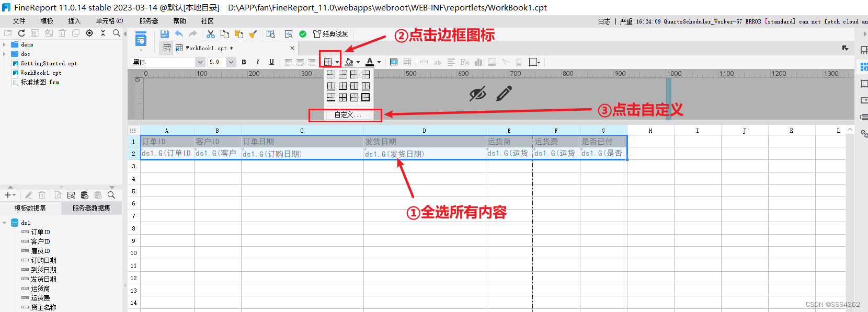Select the thick outer border preset
The image size is (868, 312).
click(366, 97)
